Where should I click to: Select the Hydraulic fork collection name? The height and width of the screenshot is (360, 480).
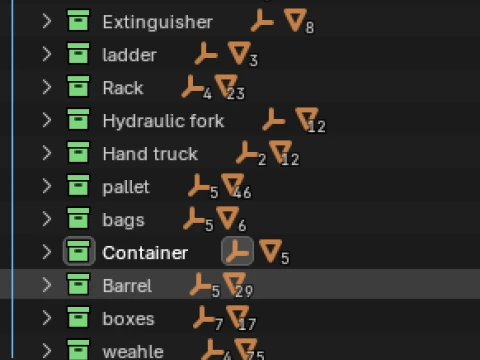point(163,121)
